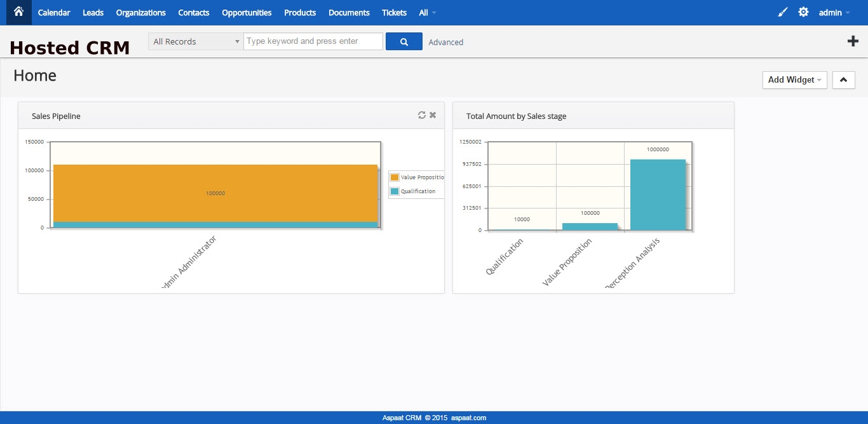
Task: Click the aspaat.com footer link
Action: coord(469,418)
